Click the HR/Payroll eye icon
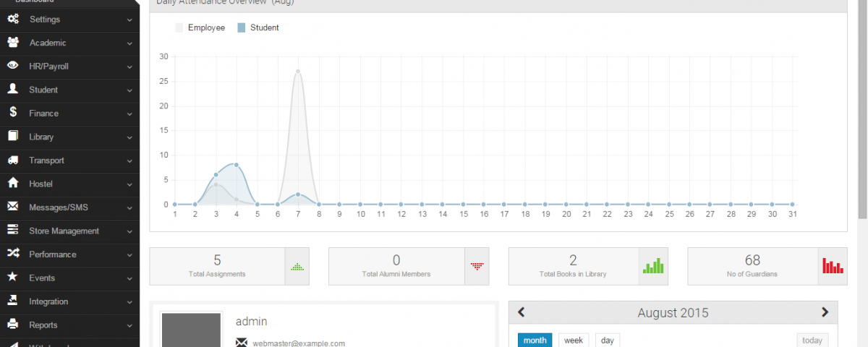The image size is (868, 347). pos(13,66)
